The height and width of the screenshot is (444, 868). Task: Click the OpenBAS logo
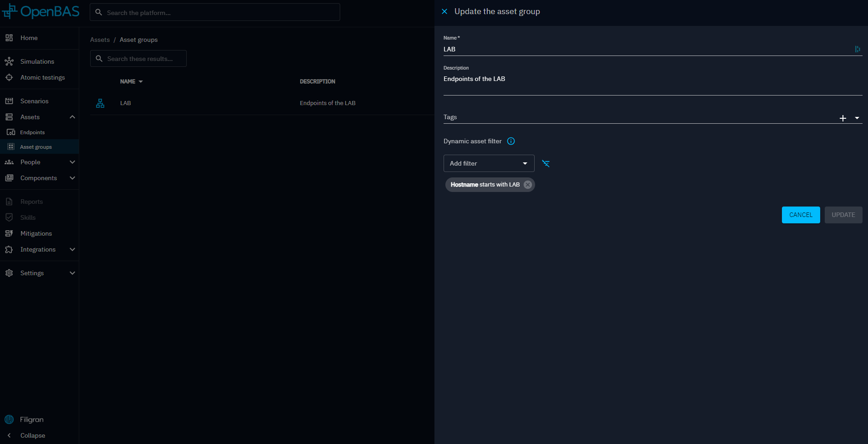[41, 11]
